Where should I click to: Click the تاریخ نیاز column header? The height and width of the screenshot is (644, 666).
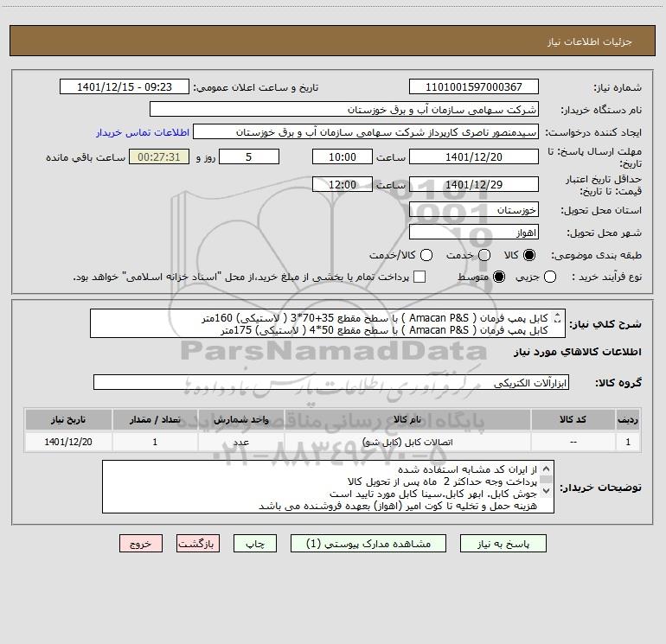(x=68, y=419)
